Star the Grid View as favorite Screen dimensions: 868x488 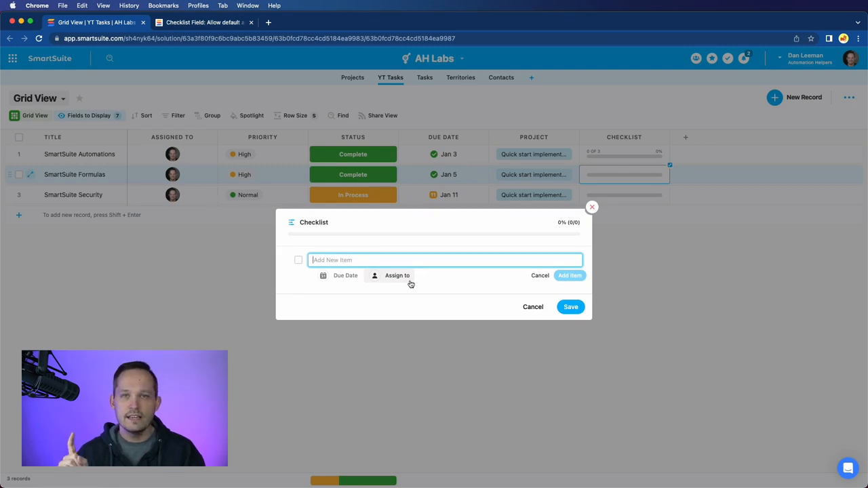coord(79,98)
